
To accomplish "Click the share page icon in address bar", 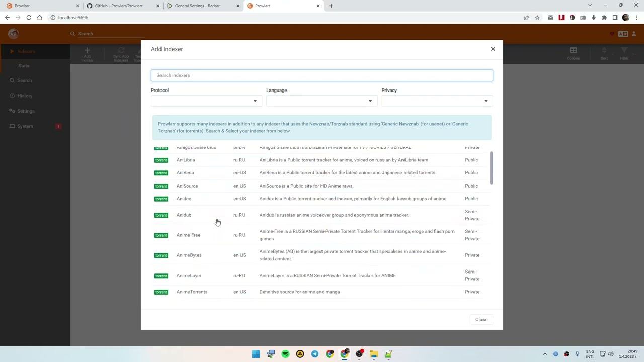I will point(526,18).
